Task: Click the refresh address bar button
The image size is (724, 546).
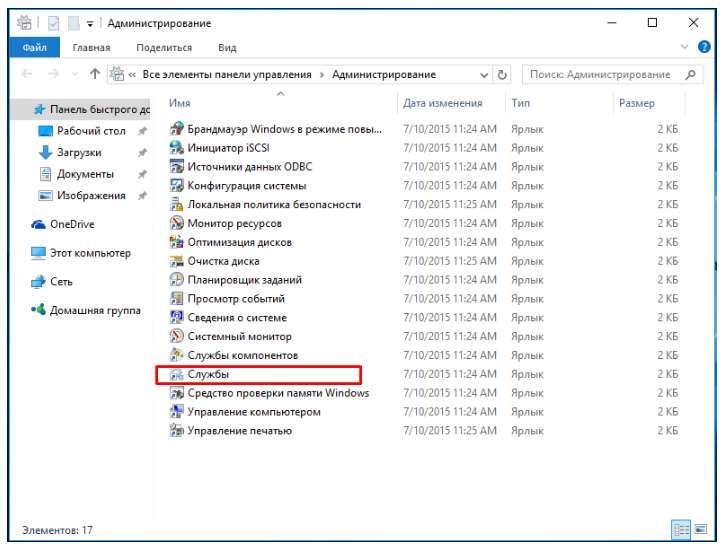Action: click(502, 75)
